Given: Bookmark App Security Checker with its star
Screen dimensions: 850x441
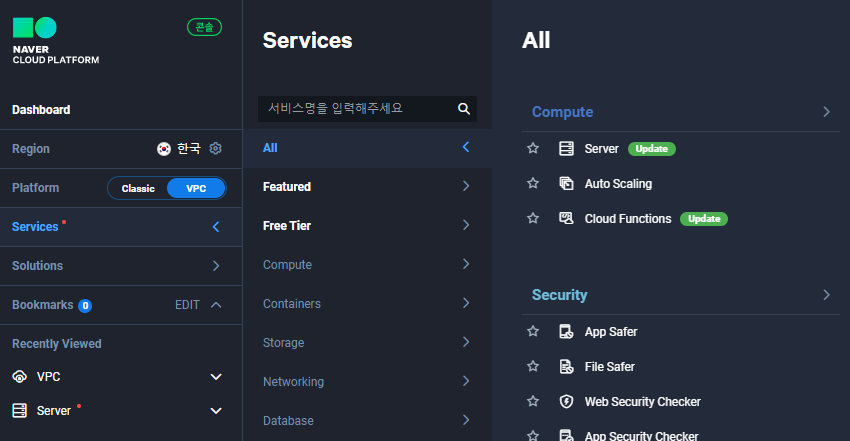Looking at the screenshot, I should (x=533, y=435).
